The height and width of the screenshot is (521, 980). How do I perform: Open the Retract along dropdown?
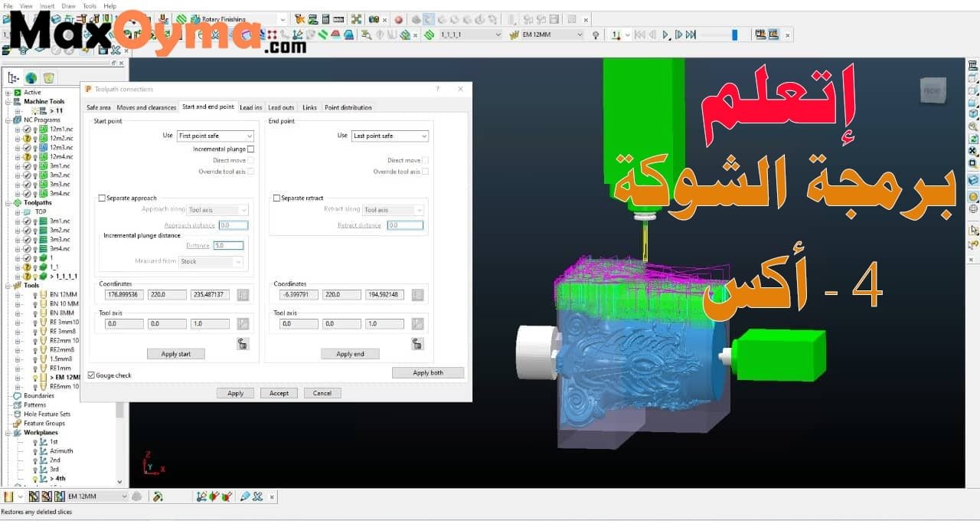pos(393,210)
